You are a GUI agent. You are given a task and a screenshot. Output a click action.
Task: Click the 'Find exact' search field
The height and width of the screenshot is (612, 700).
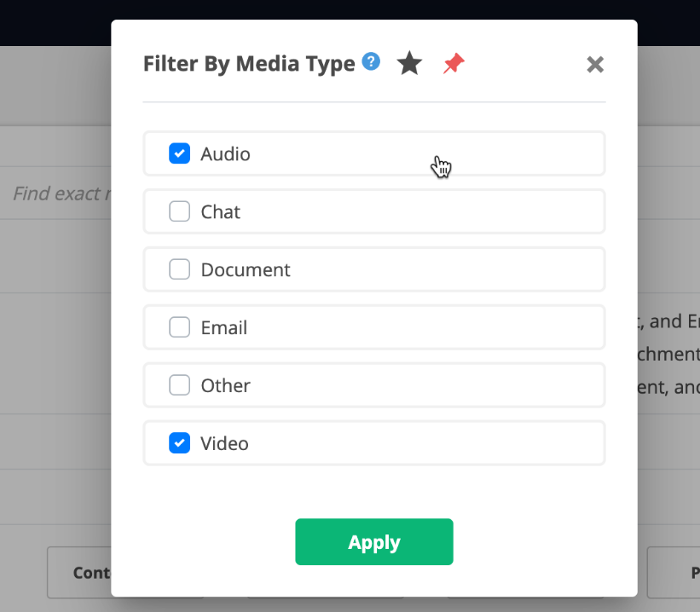click(60, 193)
